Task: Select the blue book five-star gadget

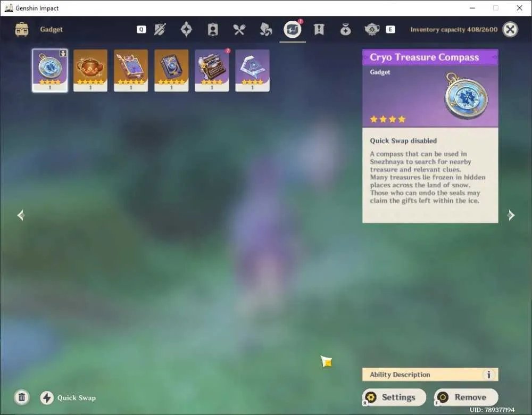Action: tap(171, 71)
